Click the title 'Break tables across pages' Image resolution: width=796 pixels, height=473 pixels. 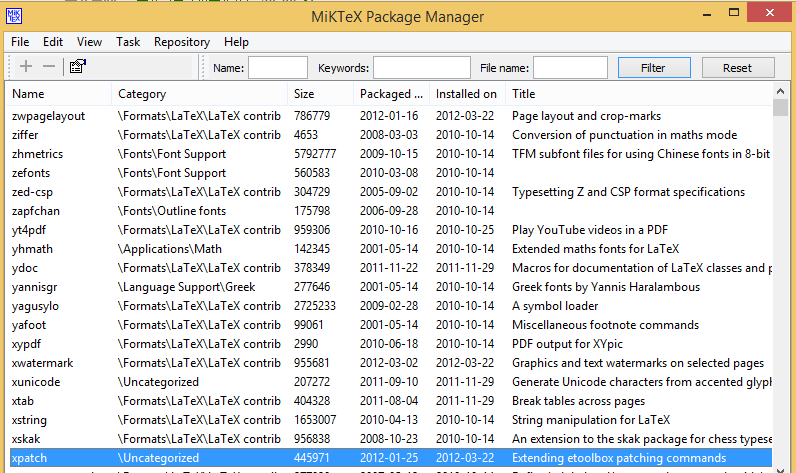coord(578,401)
